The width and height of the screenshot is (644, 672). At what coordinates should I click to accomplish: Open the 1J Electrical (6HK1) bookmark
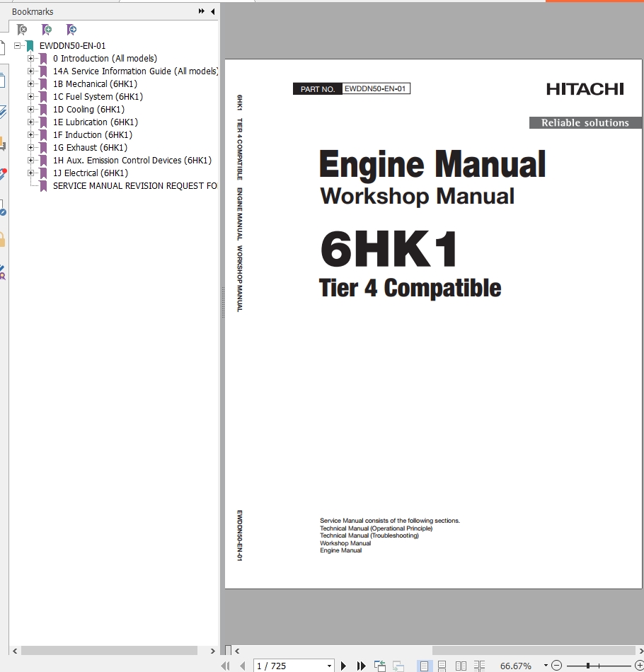click(91, 173)
